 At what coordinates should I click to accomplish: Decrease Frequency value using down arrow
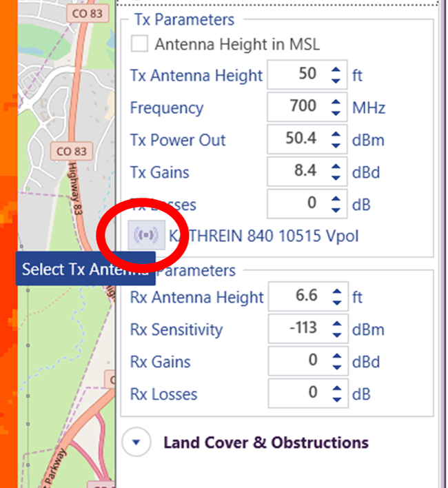pyautogui.click(x=336, y=113)
